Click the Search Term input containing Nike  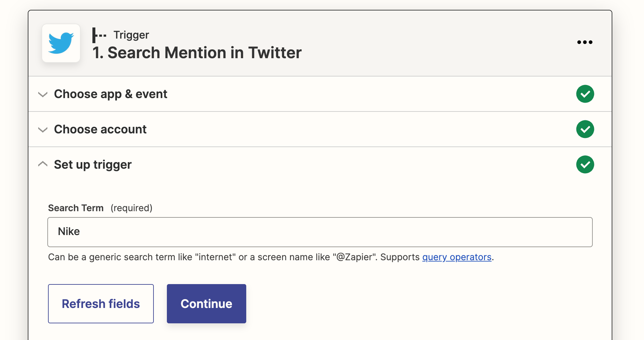320,232
